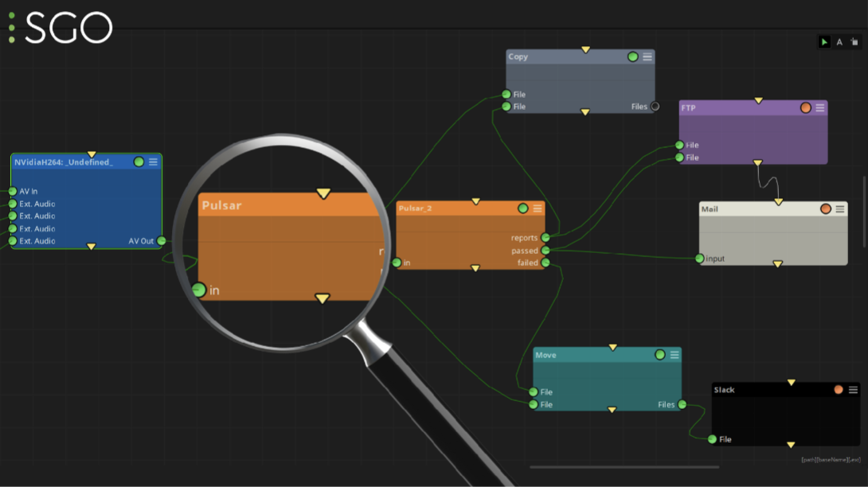The height and width of the screenshot is (487, 868).
Task: Toggle the green status circle on Pulsar_2 node
Action: coord(523,208)
